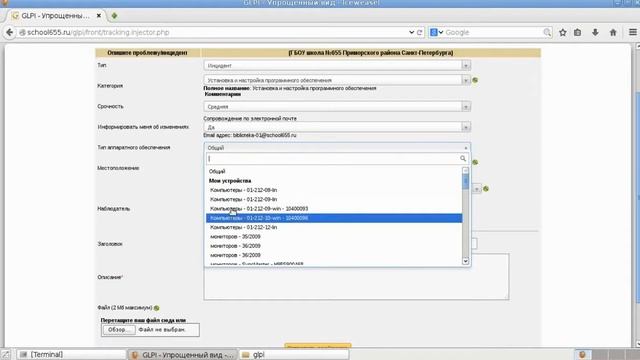
Task: Select Компьютеры - 01-212-08-lin option
Action: 334,190
